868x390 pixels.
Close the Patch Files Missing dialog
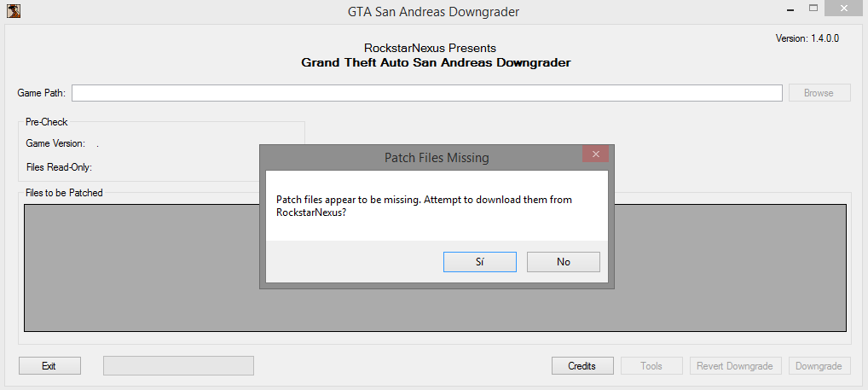595,154
